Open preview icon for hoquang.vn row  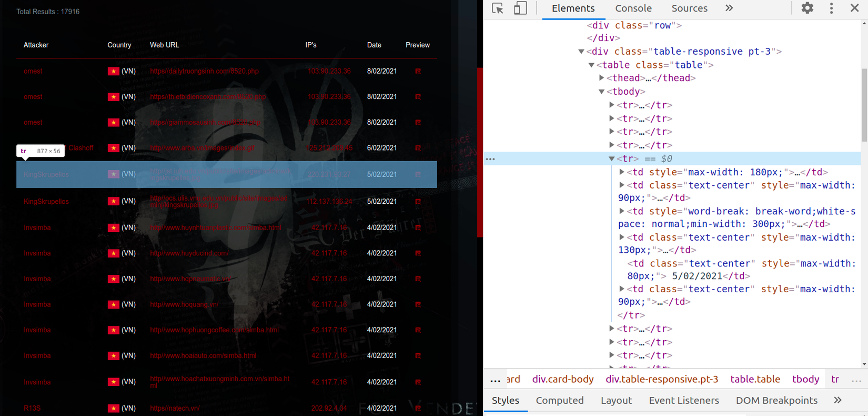[x=418, y=305]
